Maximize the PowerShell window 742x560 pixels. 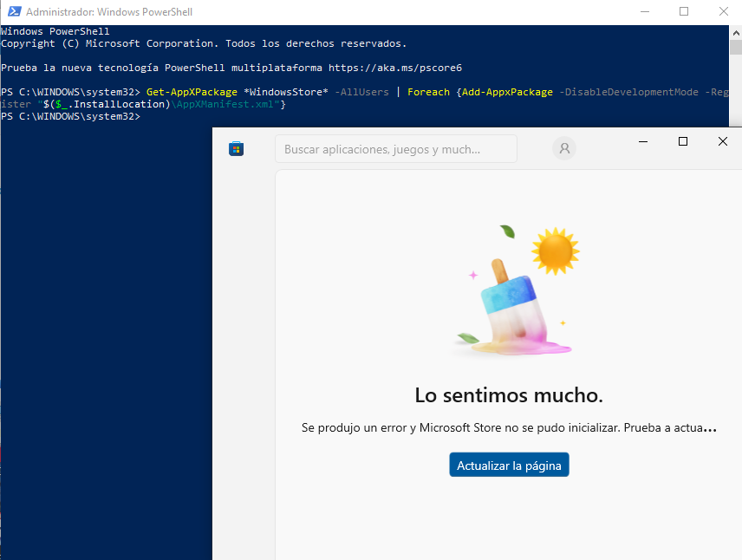coord(684,11)
